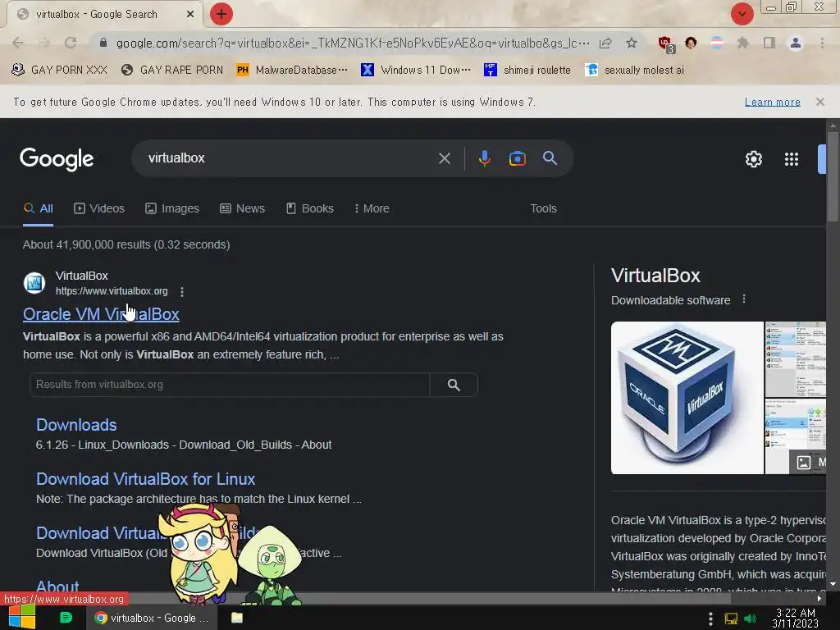
Task: Open the Windows Start menu
Action: pos(22,618)
